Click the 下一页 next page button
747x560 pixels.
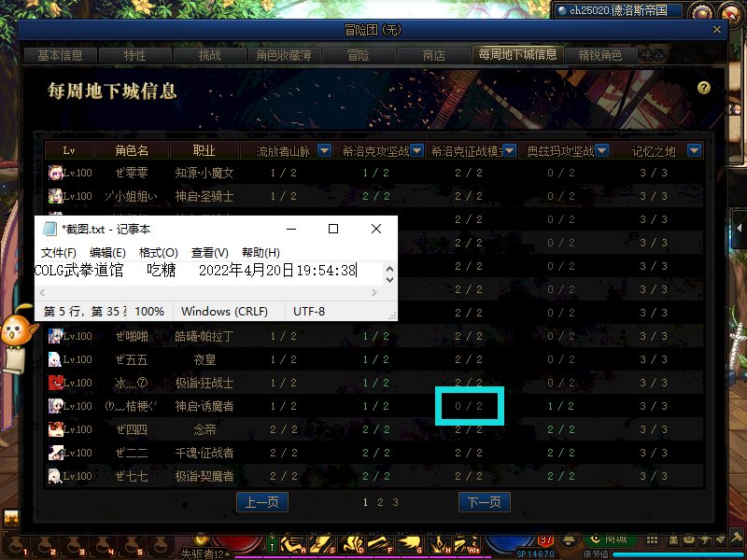click(x=484, y=502)
